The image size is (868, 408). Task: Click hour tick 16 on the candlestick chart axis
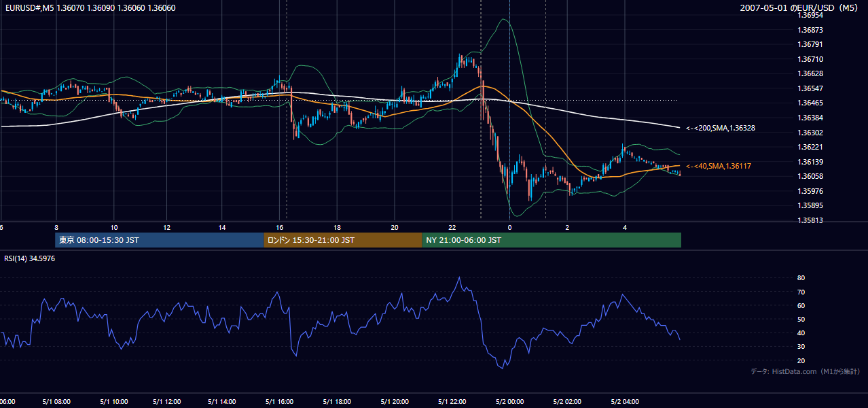279,227
